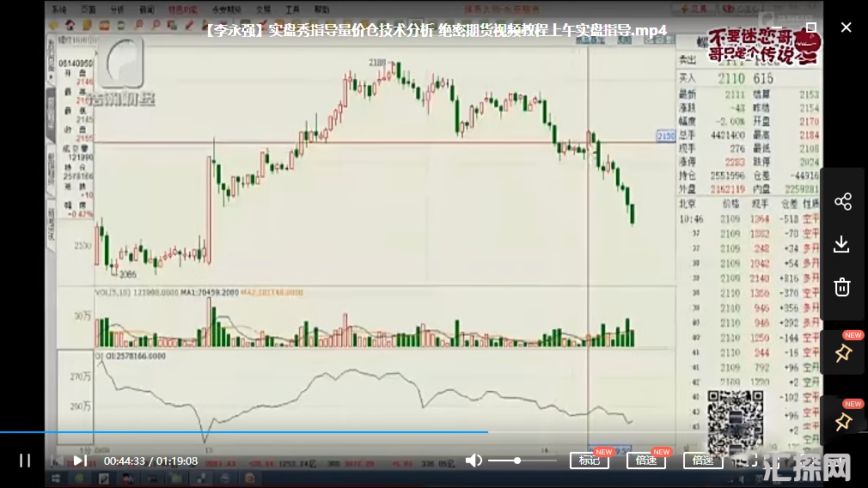Share the video via share icon
Viewport: 868px width, 488px height.
[842, 201]
